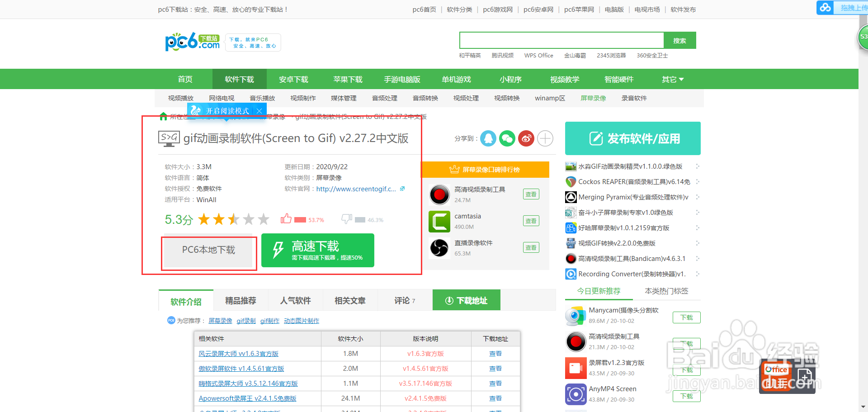This screenshot has height=412, width=868.
Task: Switch to the 人气软件 tab
Action: (x=295, y=301)
